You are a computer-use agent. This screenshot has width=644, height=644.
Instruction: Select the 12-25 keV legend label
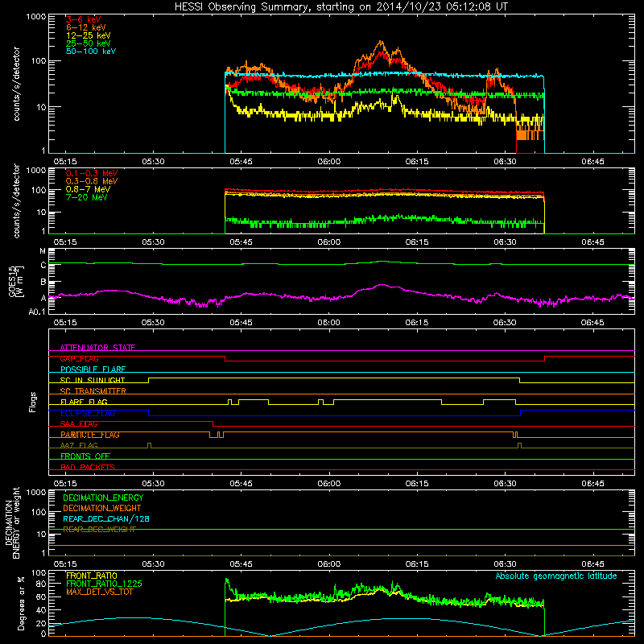coord(89,35)
